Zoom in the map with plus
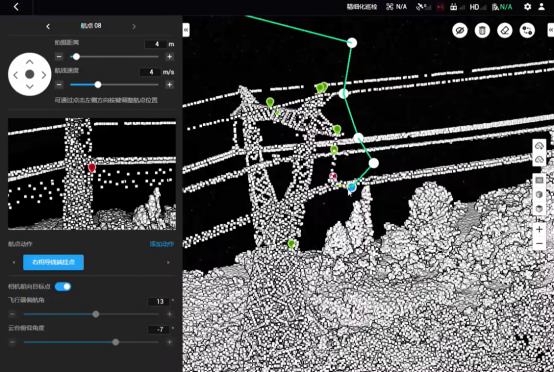Image resolution: width=554 pixels, height=372 pixels. point(539,230)
